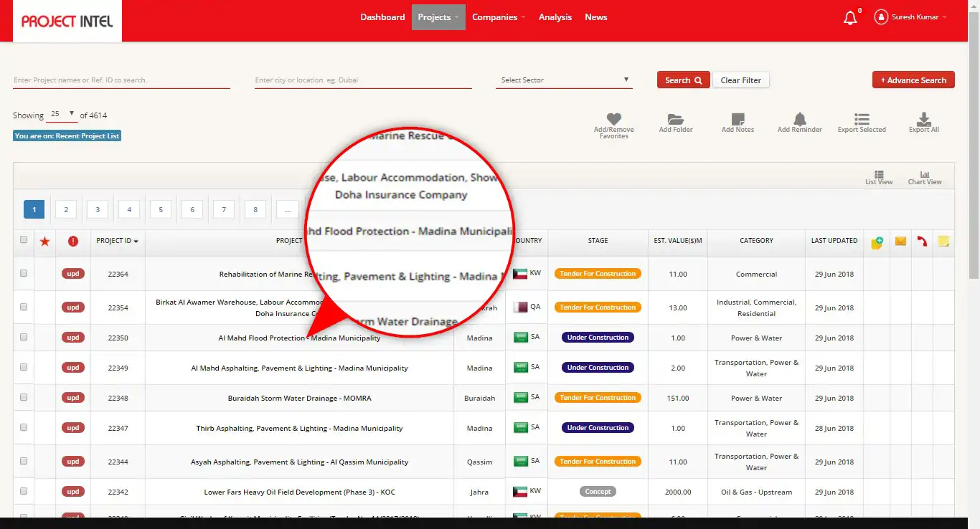Screen dimensions: 980x529
Task: Expand the Suresh Kumar user menu
Action: pyautogui.click(x=911, y=17)
